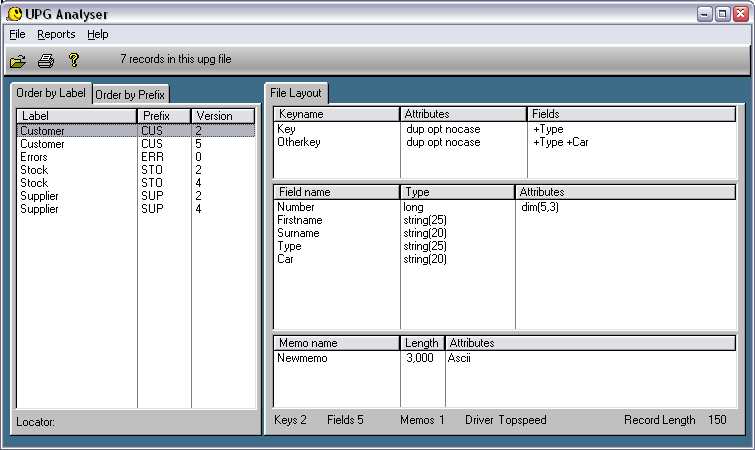Sort by the Label column header
Viewport: 755px width, 450px height.
[76, 116]
